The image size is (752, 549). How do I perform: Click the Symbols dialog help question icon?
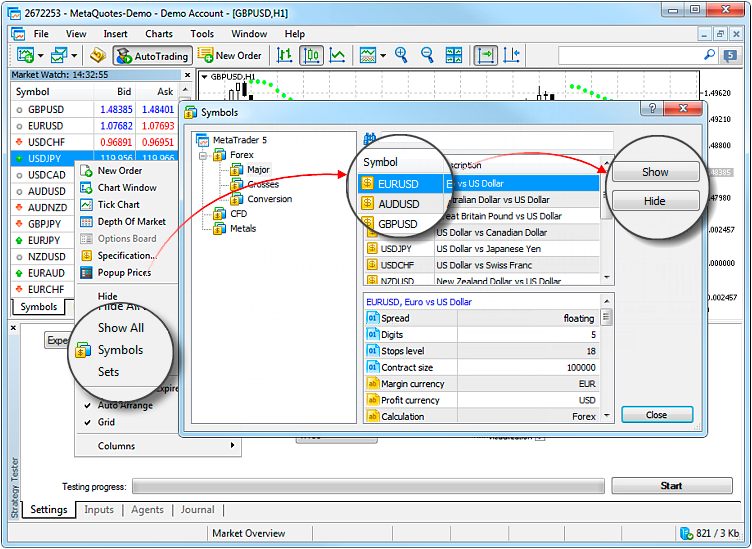point(652,108)
